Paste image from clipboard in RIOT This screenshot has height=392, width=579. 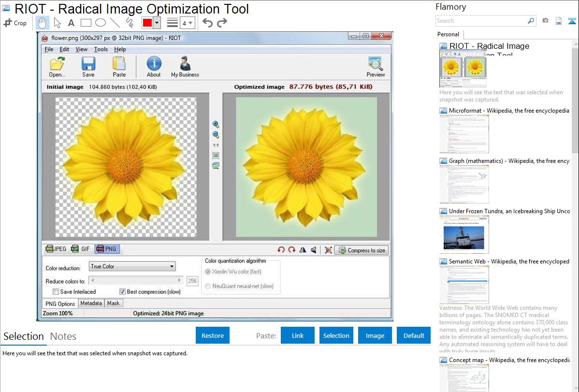[x=119, y=67]
